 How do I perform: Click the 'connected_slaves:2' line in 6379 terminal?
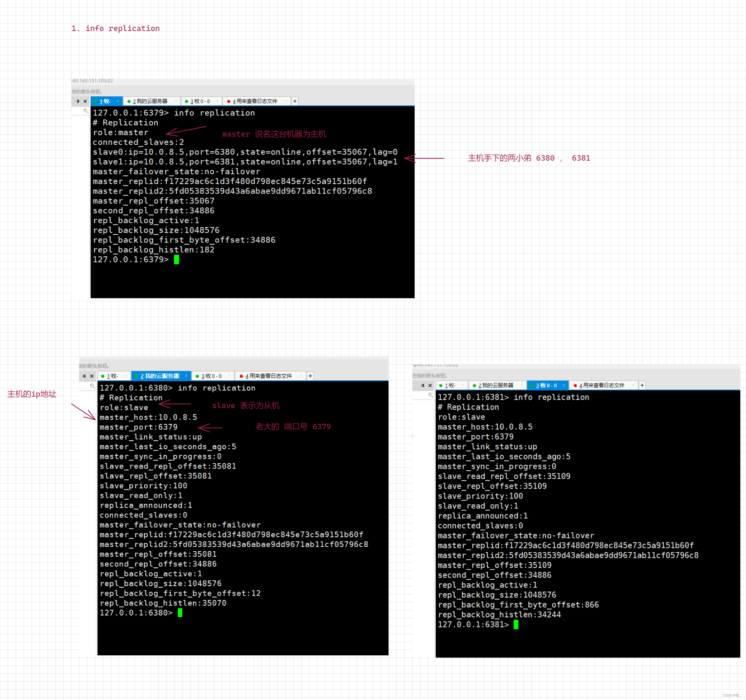(138, 142)
